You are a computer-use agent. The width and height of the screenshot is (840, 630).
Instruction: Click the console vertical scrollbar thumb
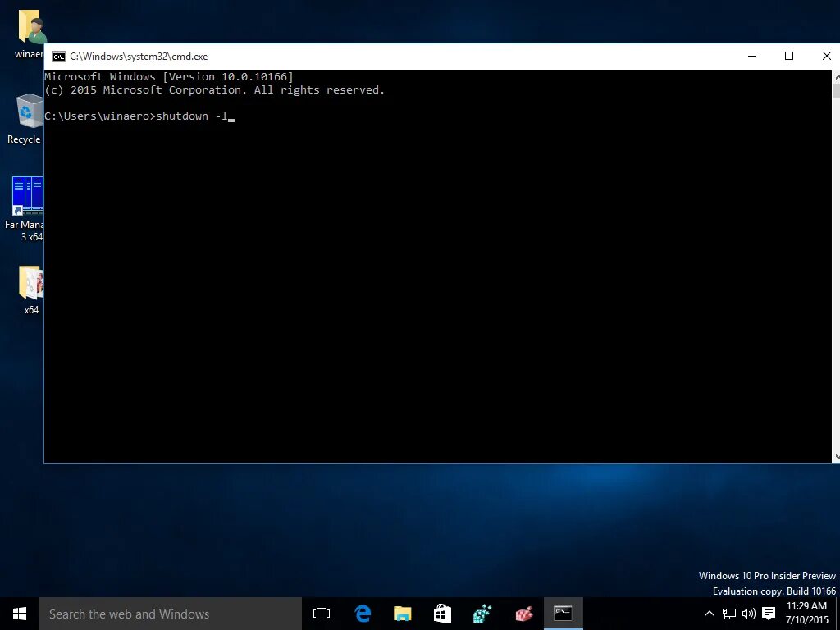pos(836,90)
